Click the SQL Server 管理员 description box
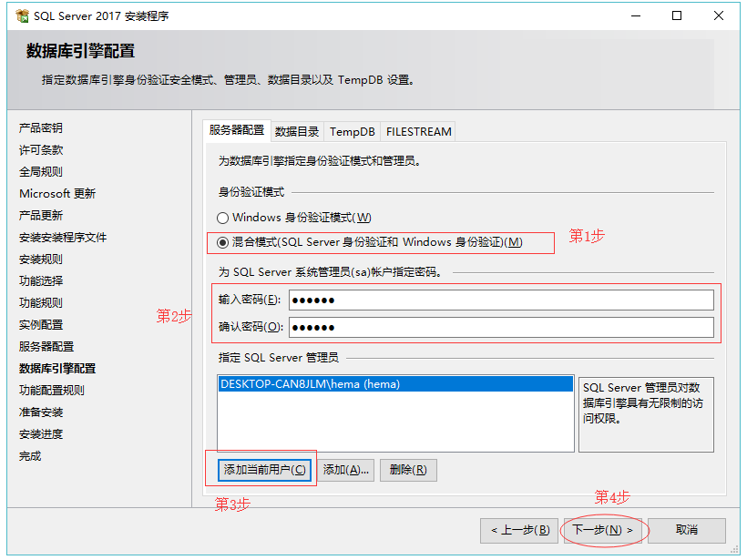The width and height of the screenshot is (747, 560). [646, 414]
